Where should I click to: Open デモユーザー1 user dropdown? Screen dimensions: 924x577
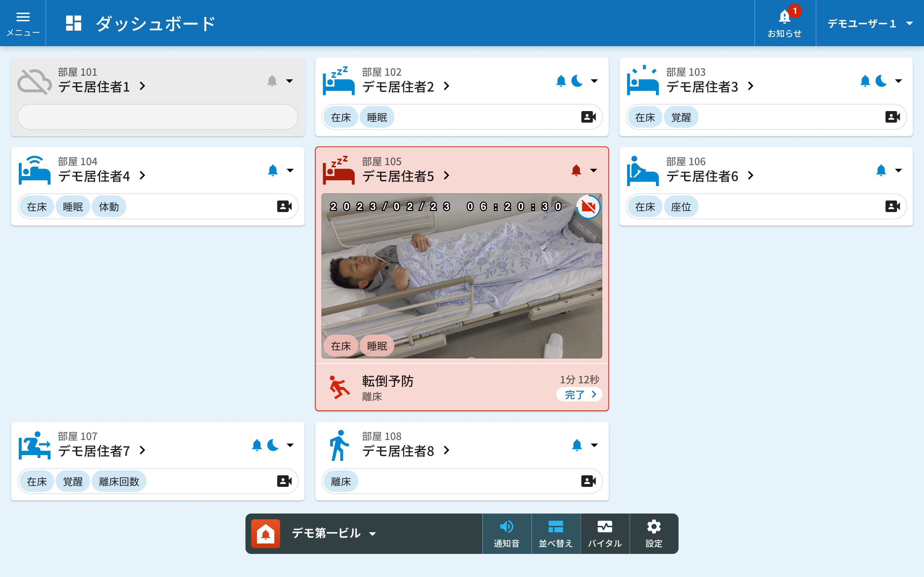coord(869,24)
